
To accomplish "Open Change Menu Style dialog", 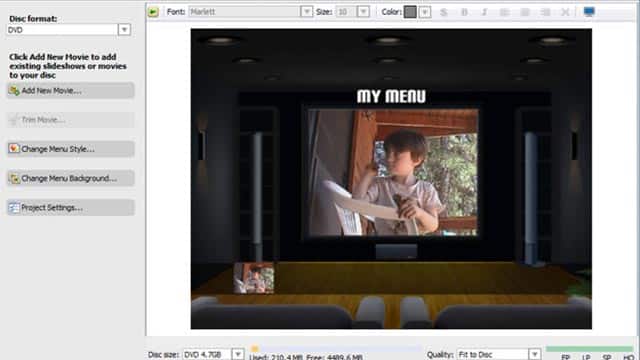I will point(70,149).
